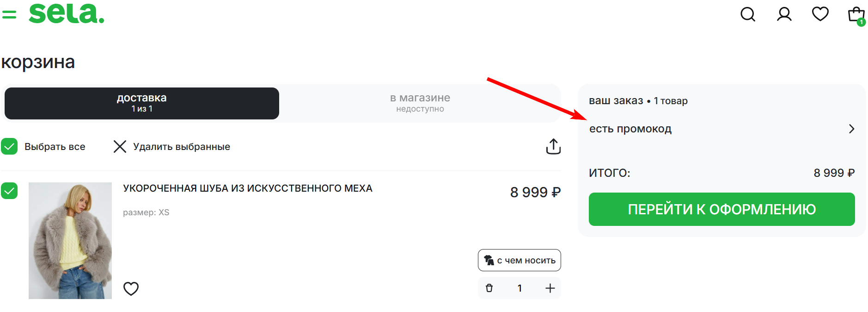Open the search
Screen dimensions: 868x312
point(748,14)
